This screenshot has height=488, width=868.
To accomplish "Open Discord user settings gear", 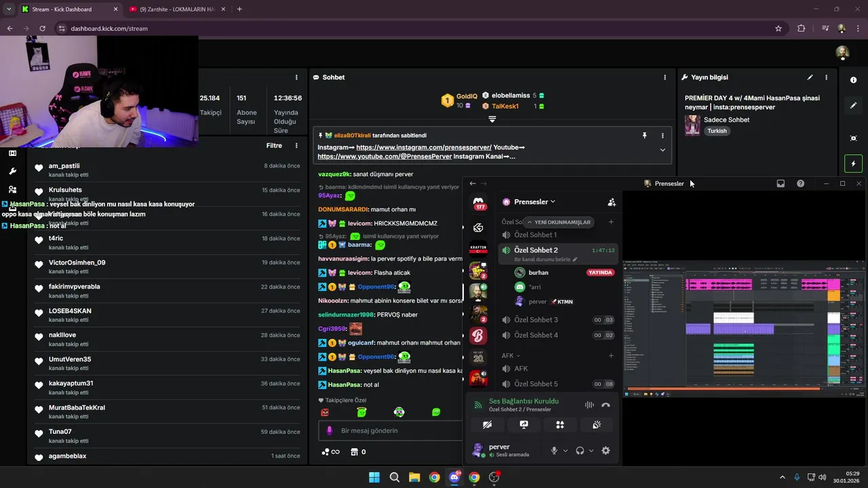I will click(606, 451).
